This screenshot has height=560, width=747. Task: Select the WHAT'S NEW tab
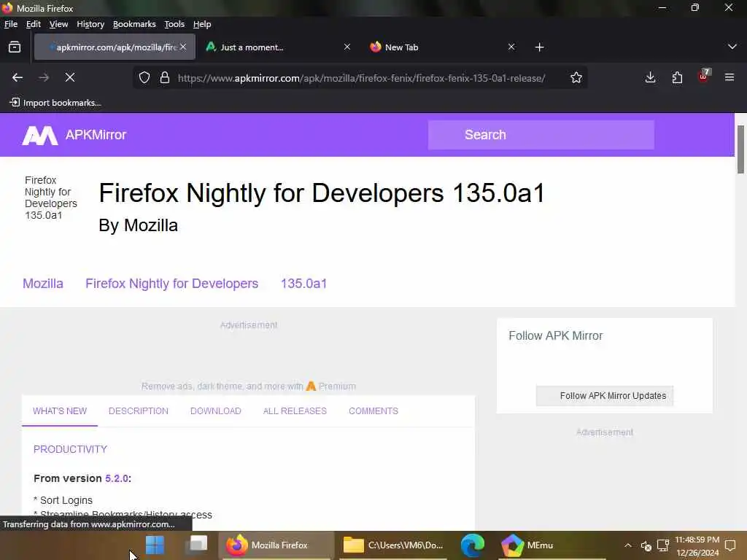(60, 411)
